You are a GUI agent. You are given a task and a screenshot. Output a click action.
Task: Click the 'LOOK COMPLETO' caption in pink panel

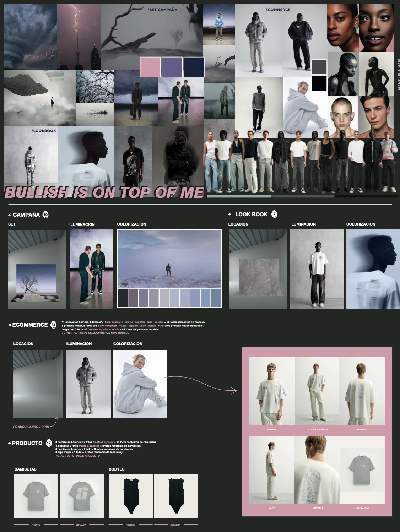click(x=318, y=429)
